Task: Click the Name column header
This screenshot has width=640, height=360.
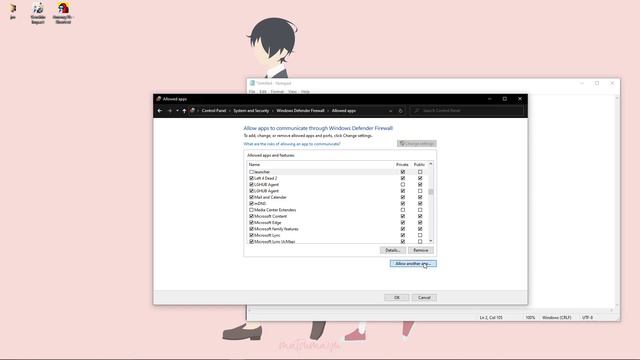Action: pos(254,164)
